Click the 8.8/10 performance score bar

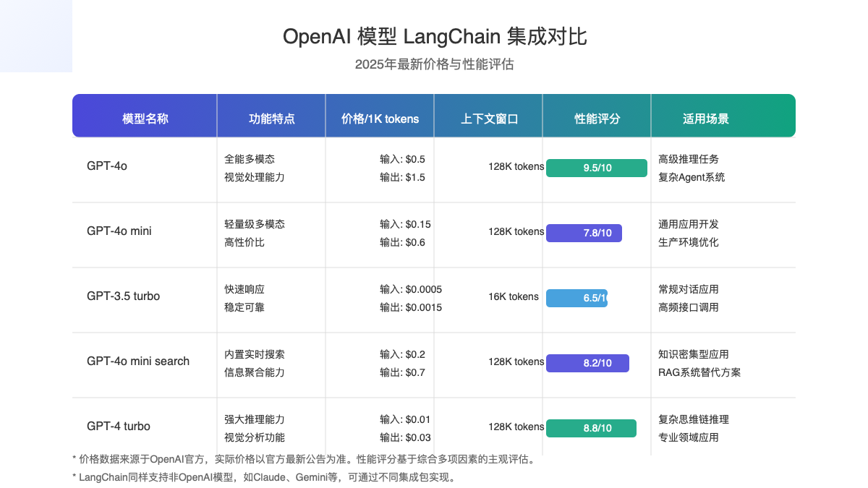pyautogui.click(x=591, y=428)
